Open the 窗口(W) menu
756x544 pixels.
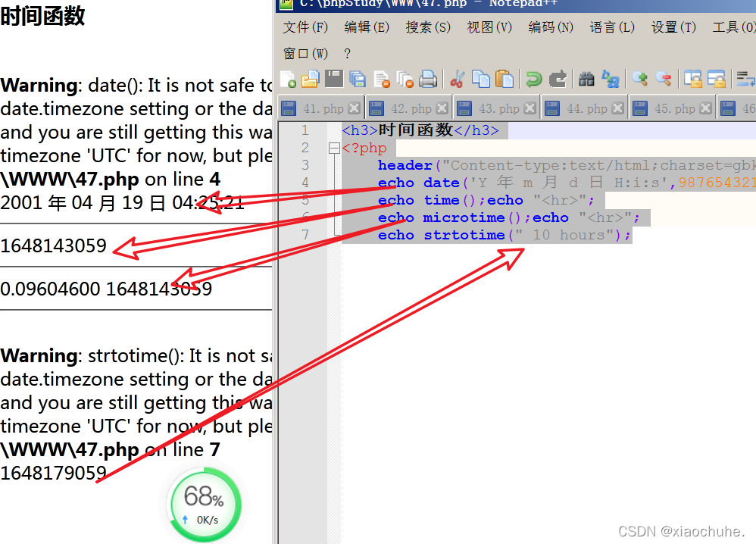coord(305,53)
